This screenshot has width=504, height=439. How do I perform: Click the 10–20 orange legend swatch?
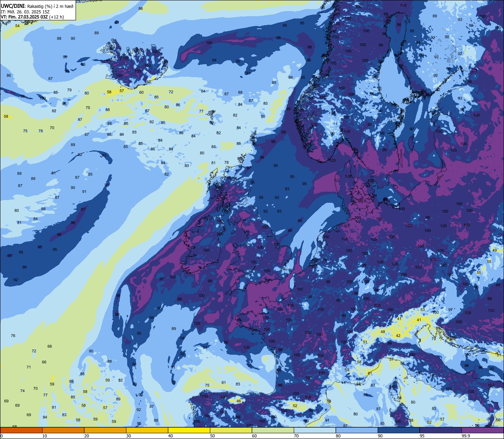tap(63, 430)
